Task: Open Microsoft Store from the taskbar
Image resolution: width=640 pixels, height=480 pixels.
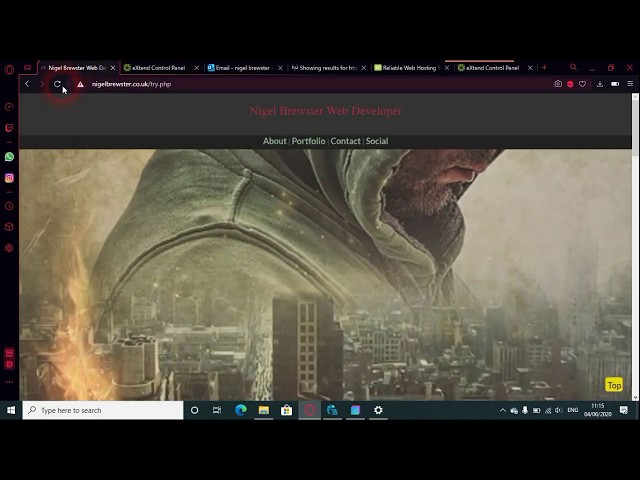Action: point(287,410)
